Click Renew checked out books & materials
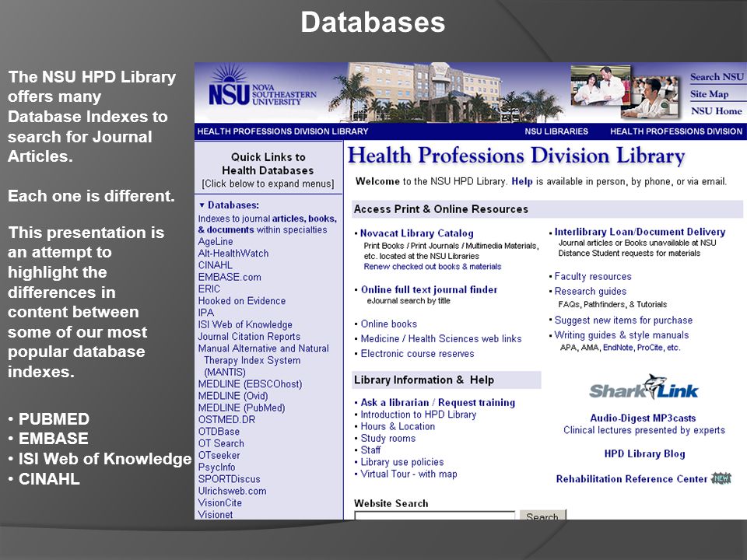The image size is (747, 560). coord(433,267)
